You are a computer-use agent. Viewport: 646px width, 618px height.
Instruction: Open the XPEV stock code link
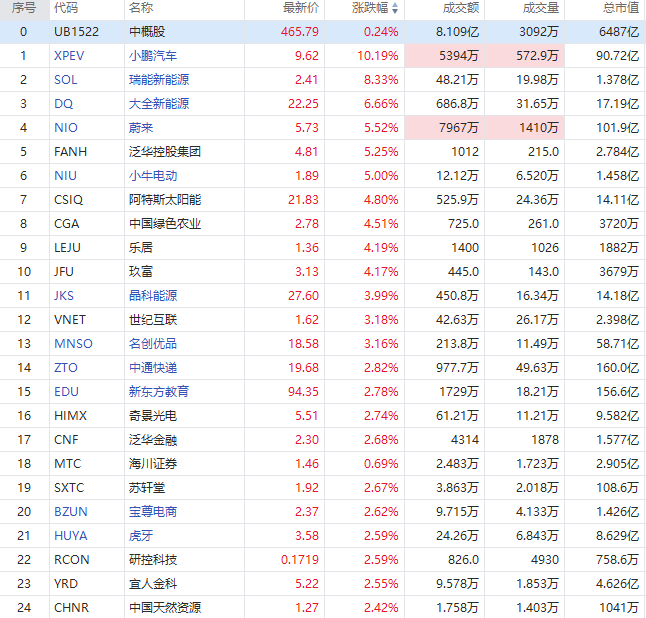point(69,56)
